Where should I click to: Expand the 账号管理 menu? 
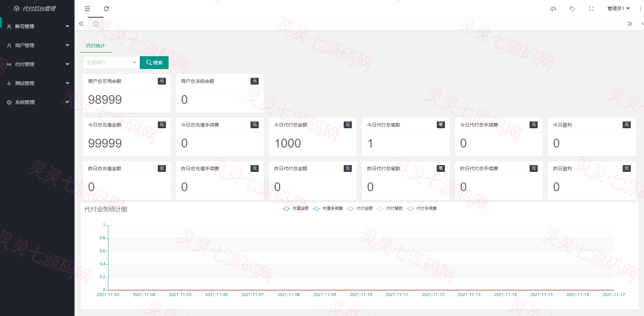[x=37, y=26]
